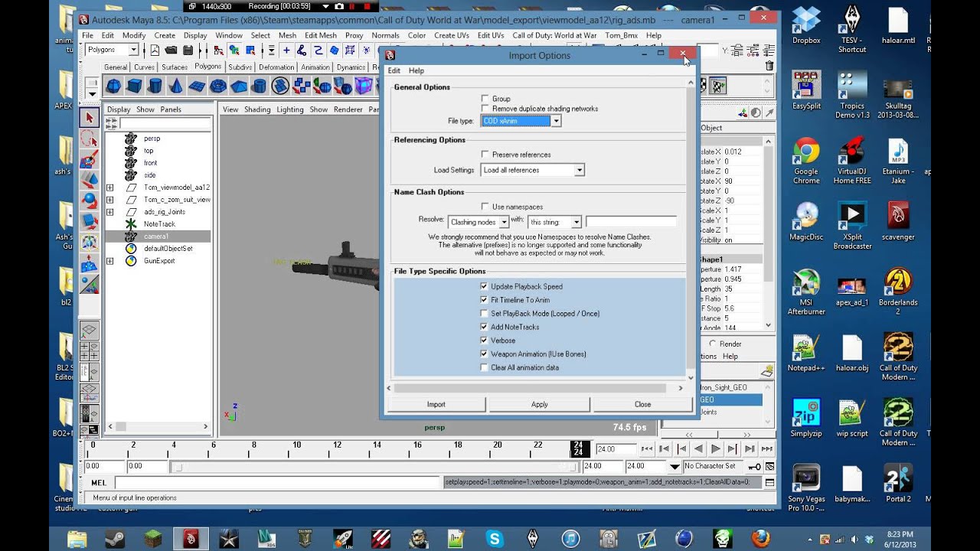Open Firefox from the taskbar
The width and height of the screenshot is (980, 551).
point(759,538)
